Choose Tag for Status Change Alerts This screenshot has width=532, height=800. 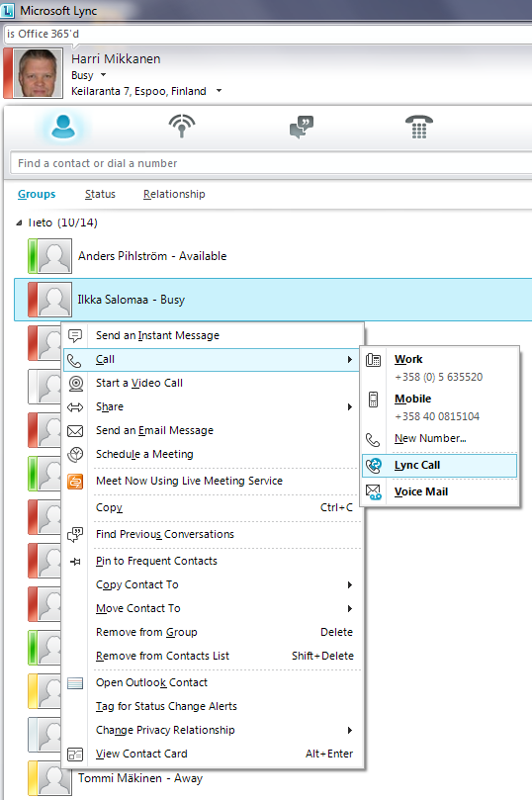point(213,706)
